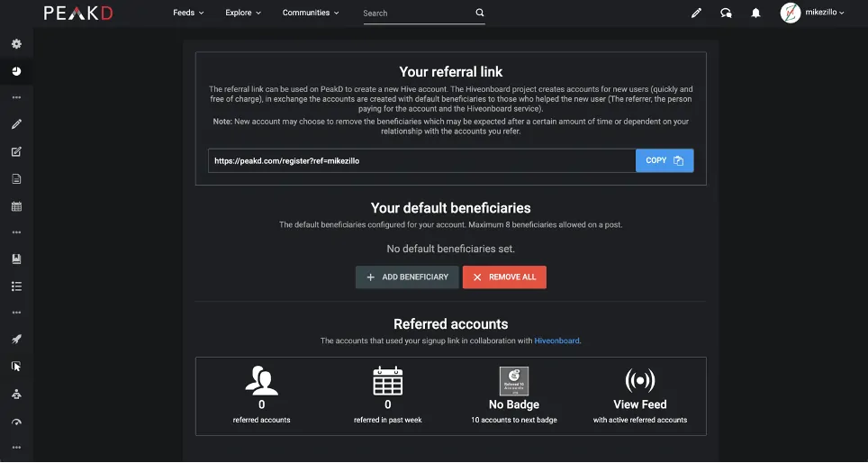The height and width of the screenshot is (463, 868).
Task: Select the pie chart sidebar icon
Action: point(16,71)
